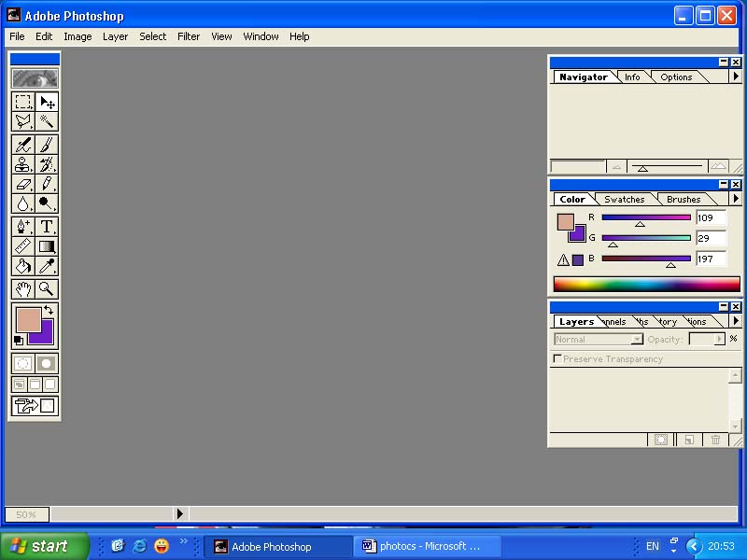Switch to the Options tab

676,77
